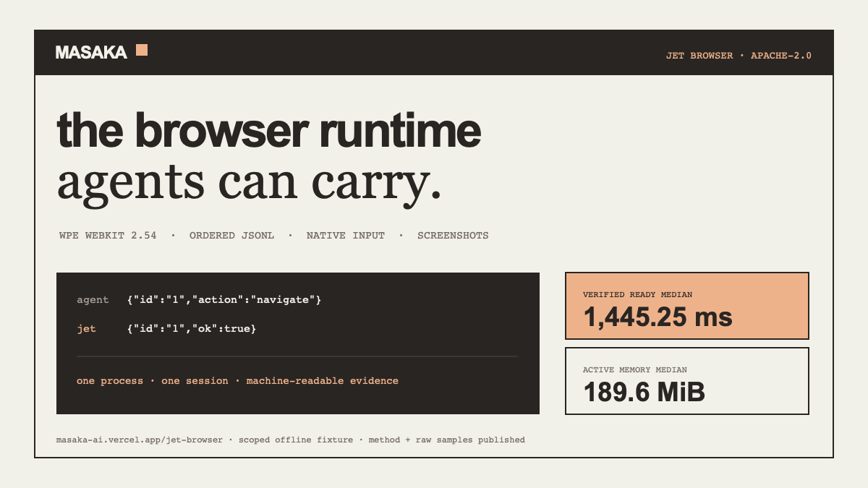Image resolution: width=868 pixels, height=488 pixels.
Task: Click the '1,445.25 ms' value
Action: tap(658, 317)
